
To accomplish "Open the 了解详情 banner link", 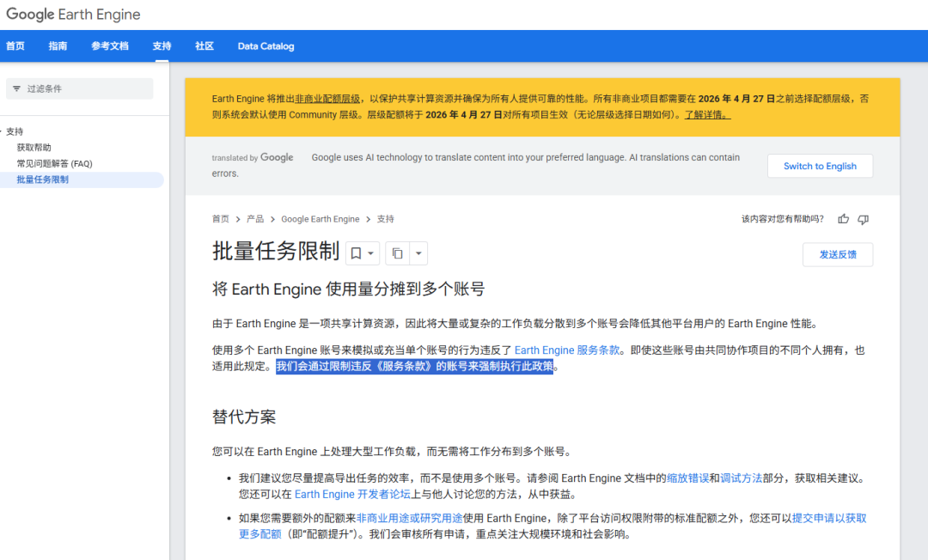I will [707, 115].
